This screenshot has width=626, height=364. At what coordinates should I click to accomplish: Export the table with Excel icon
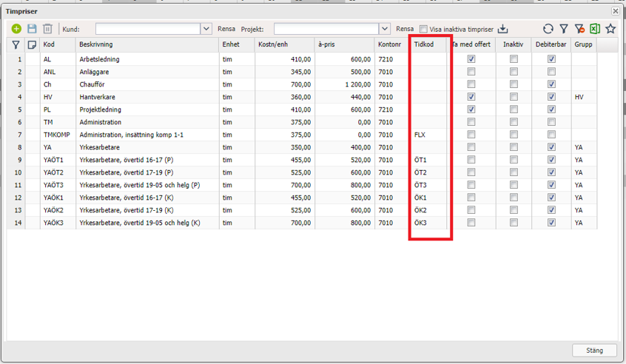pyautogui.click(x=595, y=29)
